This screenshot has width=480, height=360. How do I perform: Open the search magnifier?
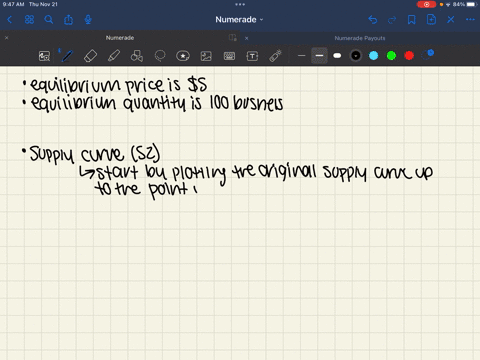point(49,20)
